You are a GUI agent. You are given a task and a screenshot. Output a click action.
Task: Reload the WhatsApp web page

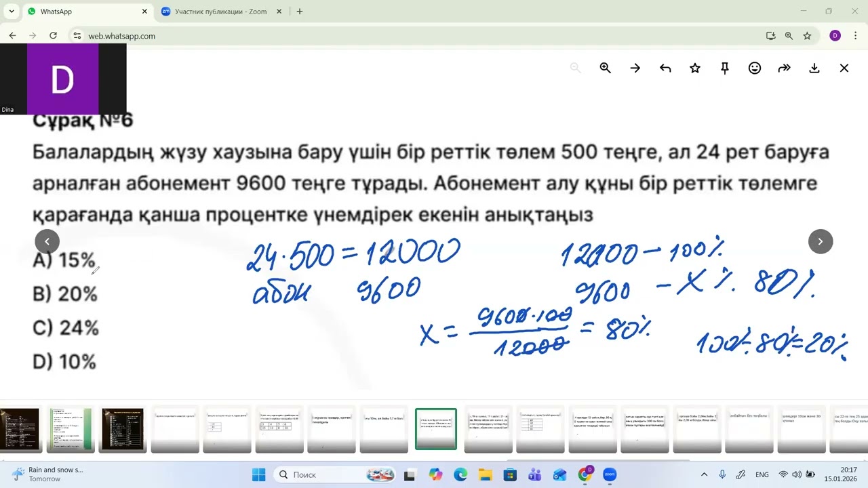tap(53, 35)
